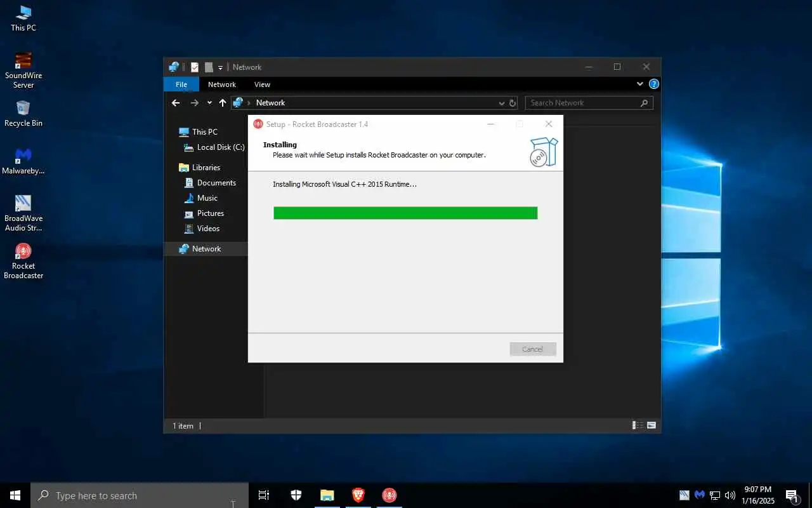Open Brave browser from taskbar
This screenshot has width=812, height=508.
pos(358,495)
